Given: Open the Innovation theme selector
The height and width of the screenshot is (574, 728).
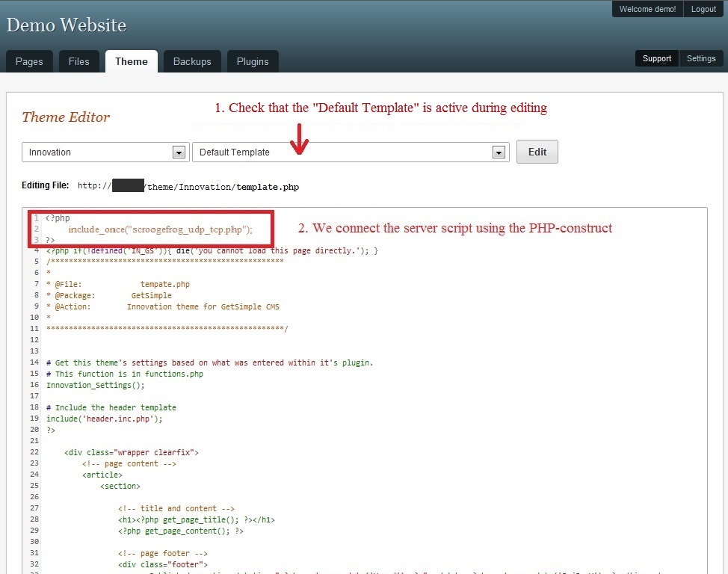Looking at the screenshot, I should pyautogui.click(x=97, y=152).
